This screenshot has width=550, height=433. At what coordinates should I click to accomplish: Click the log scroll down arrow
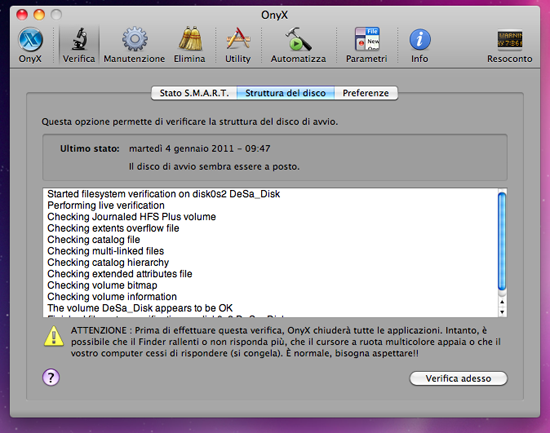[502, 312]
